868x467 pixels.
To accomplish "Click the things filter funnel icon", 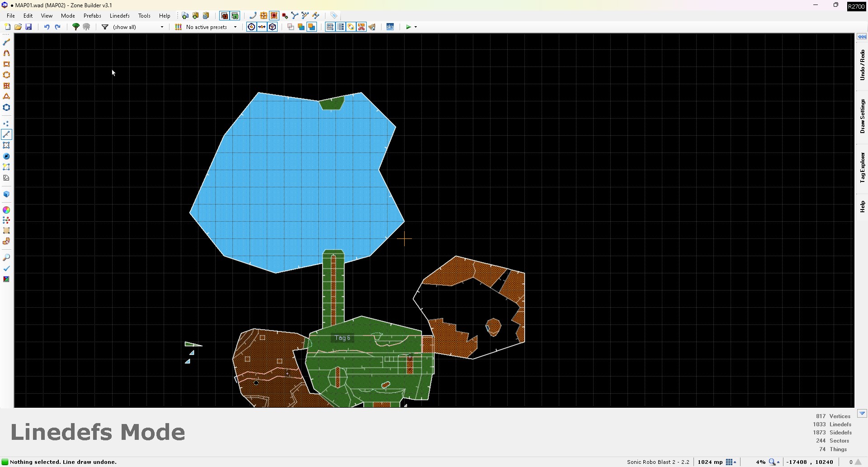I will coord(105,27).
